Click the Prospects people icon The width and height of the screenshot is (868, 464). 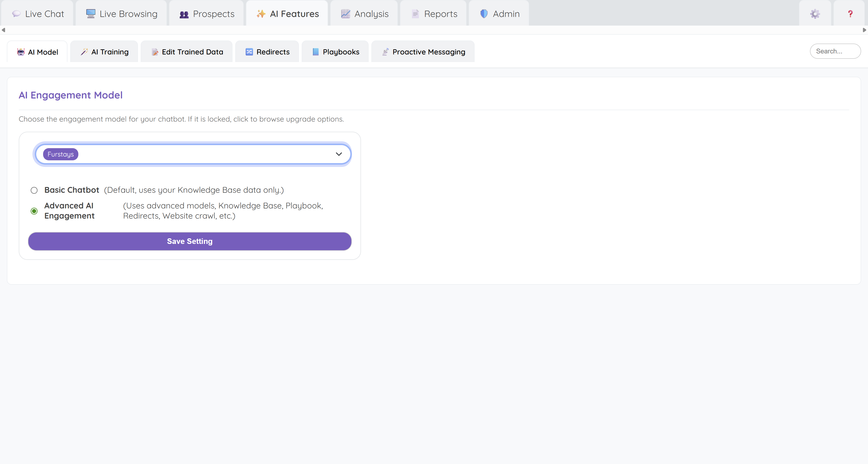click(184, 14)
